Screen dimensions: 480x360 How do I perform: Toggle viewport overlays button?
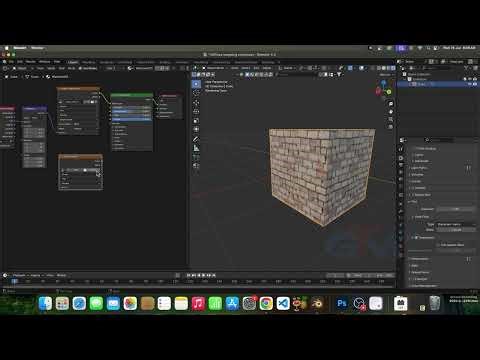362,68
